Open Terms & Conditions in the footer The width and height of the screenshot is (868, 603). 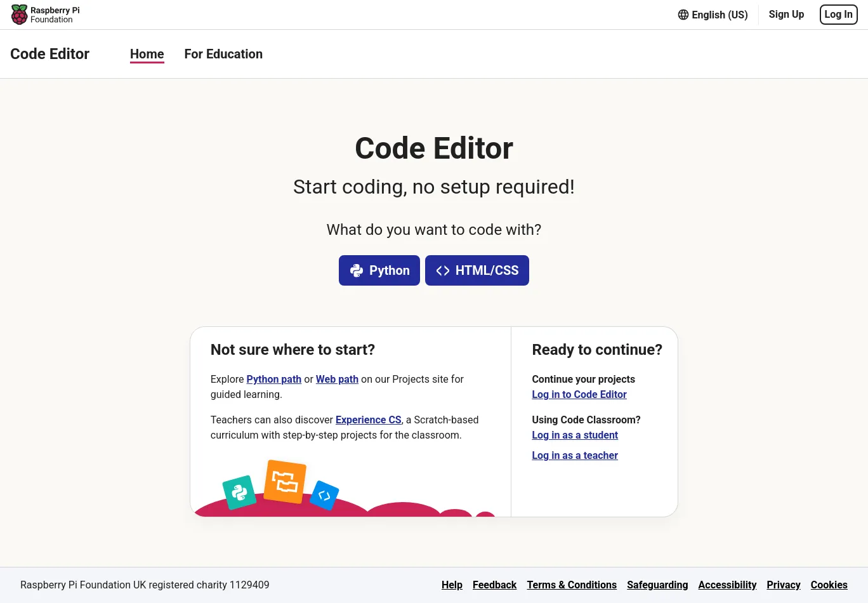(x=572, y=585)
